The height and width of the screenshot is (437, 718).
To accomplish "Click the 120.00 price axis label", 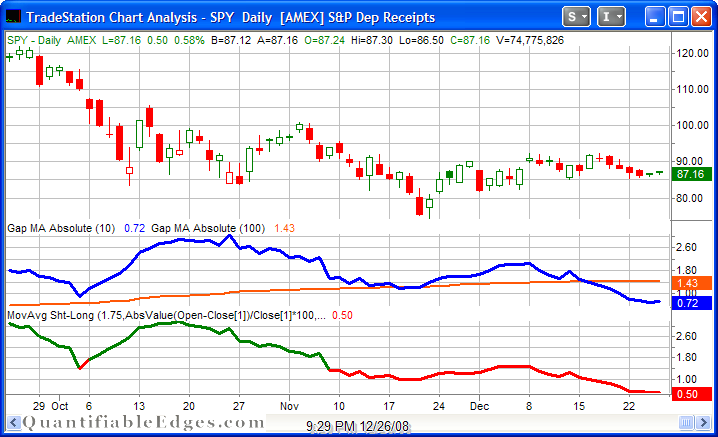I will 692,53.
